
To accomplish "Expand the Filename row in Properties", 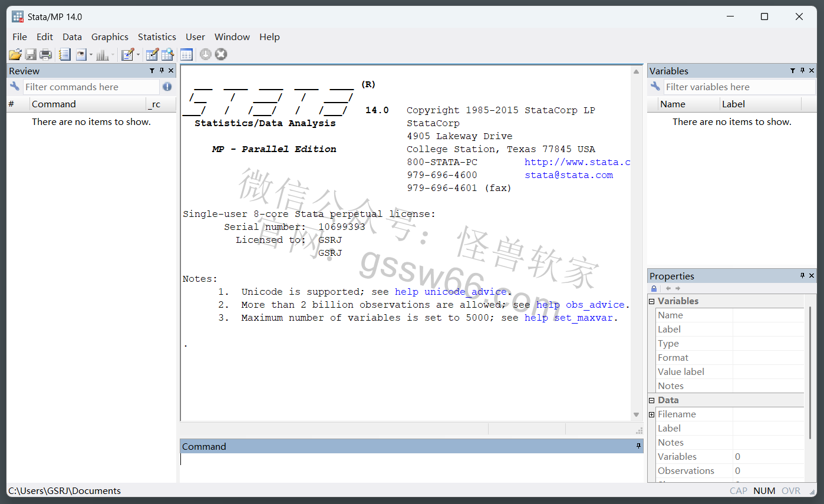I will click(x=652, y=414).
